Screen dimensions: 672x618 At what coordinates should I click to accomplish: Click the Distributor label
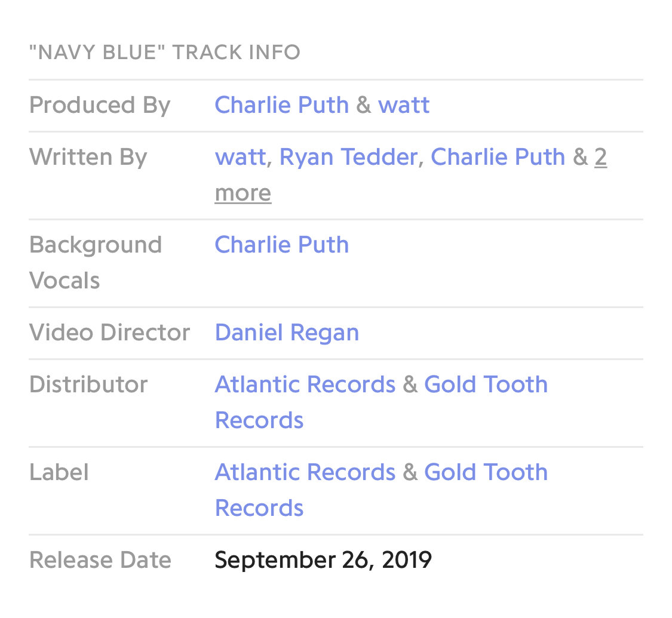(x=88, y=385)
